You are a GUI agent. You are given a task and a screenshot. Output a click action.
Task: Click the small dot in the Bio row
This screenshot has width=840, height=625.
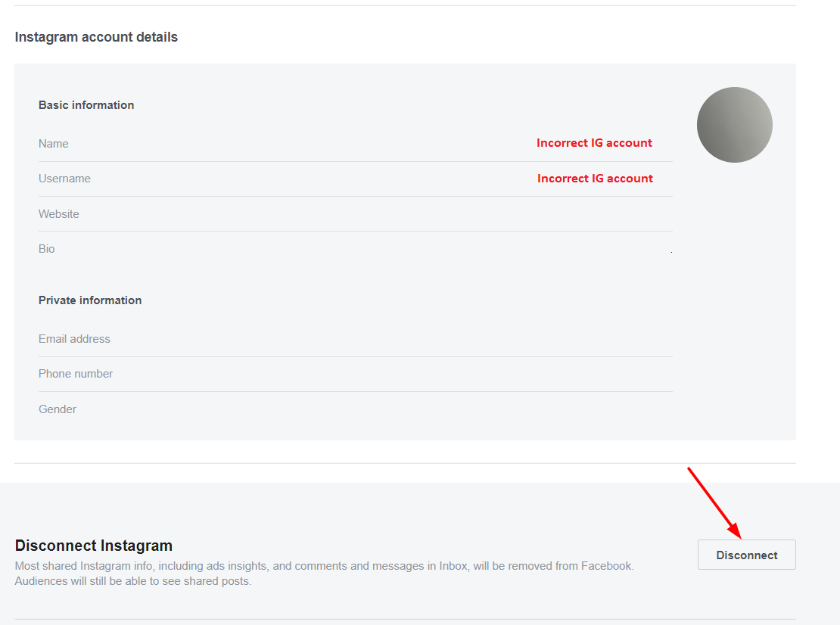[x=671, y=251]
